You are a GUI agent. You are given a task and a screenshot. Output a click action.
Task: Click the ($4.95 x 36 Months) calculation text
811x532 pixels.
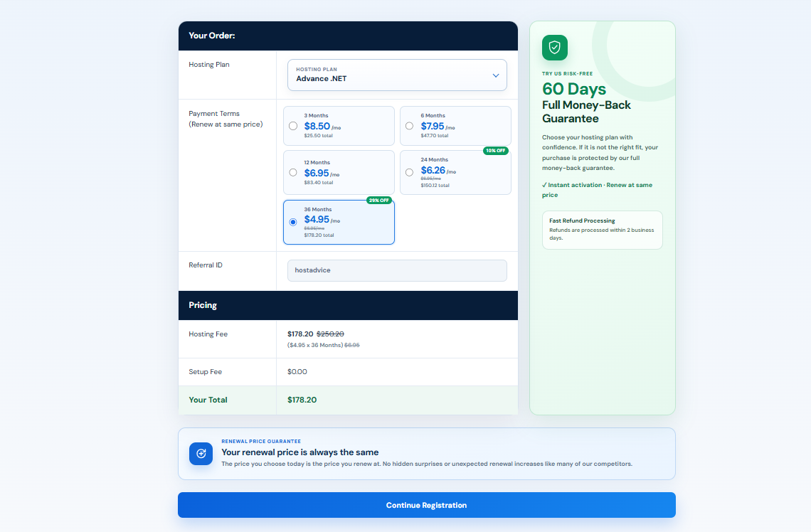pos(315,345)
